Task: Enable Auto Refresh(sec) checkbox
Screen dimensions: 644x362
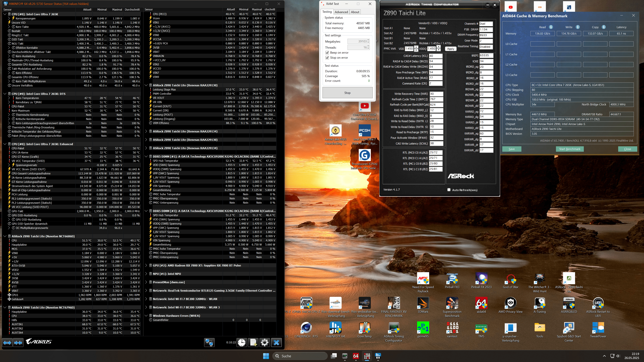Action: (x=449, y=190)
